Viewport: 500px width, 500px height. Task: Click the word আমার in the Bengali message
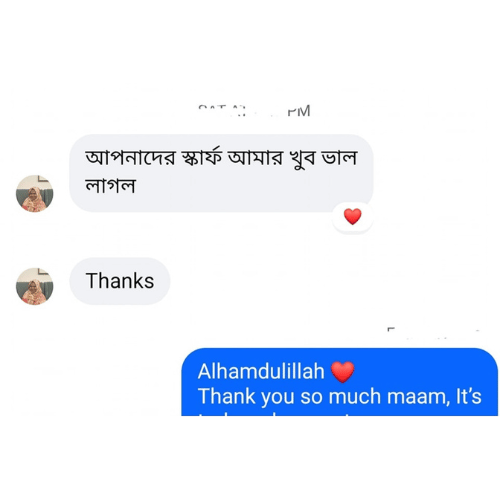coord(255,157)
